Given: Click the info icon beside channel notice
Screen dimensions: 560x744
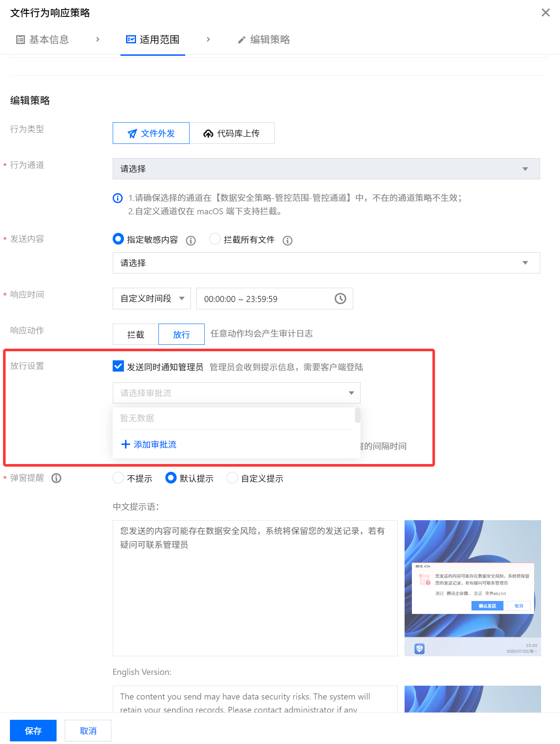Looking at the screenshot, I should 117,198.
